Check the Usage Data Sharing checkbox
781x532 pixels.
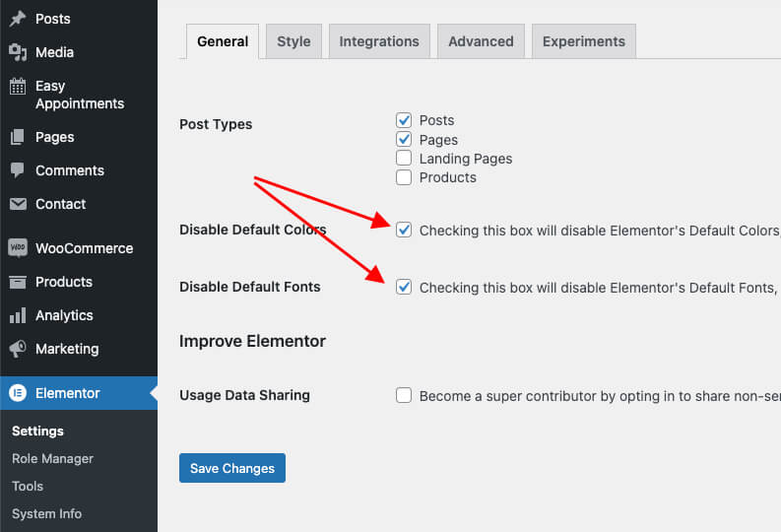[404, 396]
